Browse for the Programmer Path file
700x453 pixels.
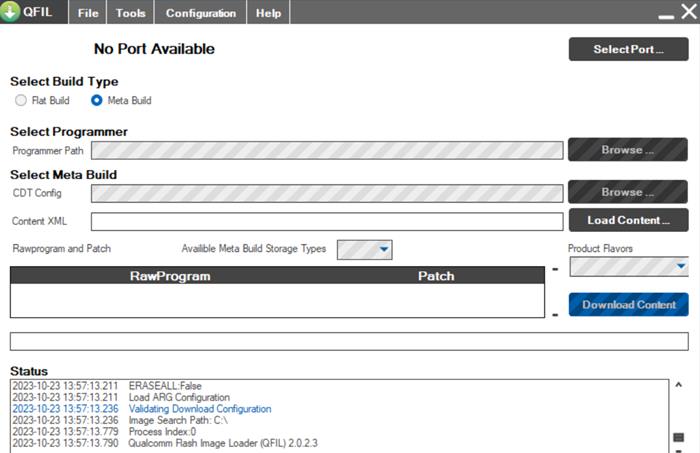point(628,150)
